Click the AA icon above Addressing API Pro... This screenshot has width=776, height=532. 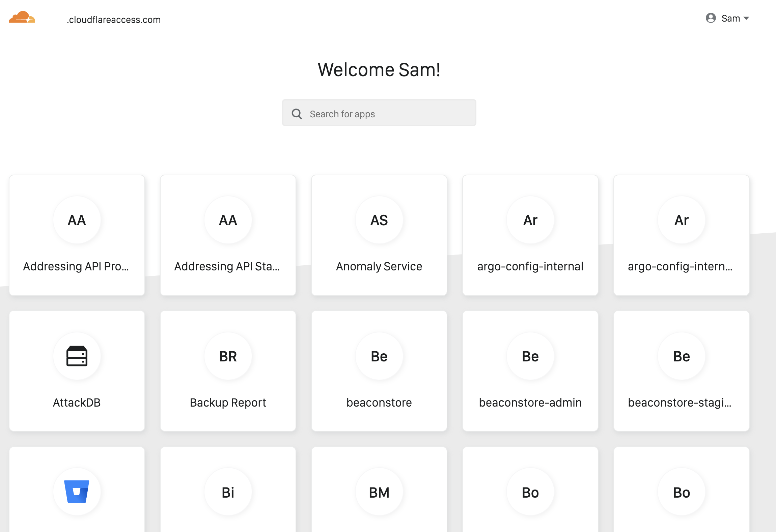[77, 220]
